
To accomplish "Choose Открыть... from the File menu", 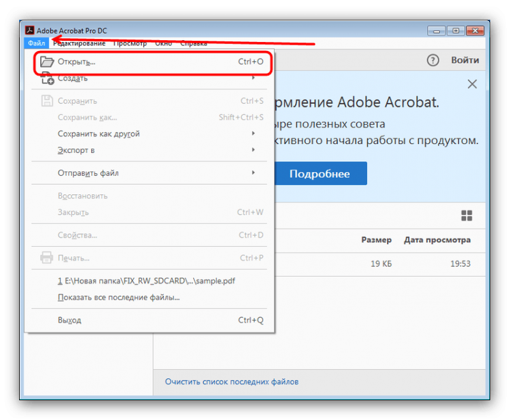I will tap(150, 61).
